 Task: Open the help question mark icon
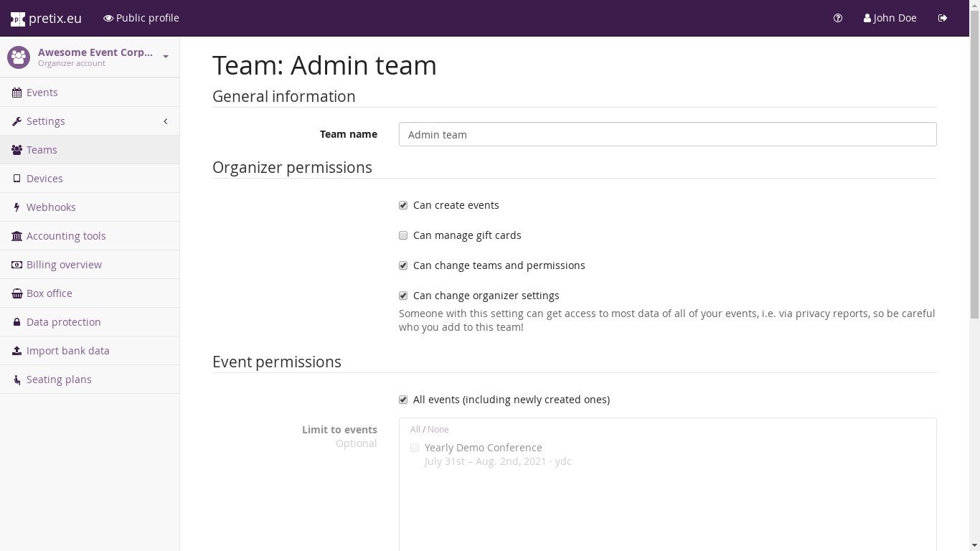tap(838, 18)
